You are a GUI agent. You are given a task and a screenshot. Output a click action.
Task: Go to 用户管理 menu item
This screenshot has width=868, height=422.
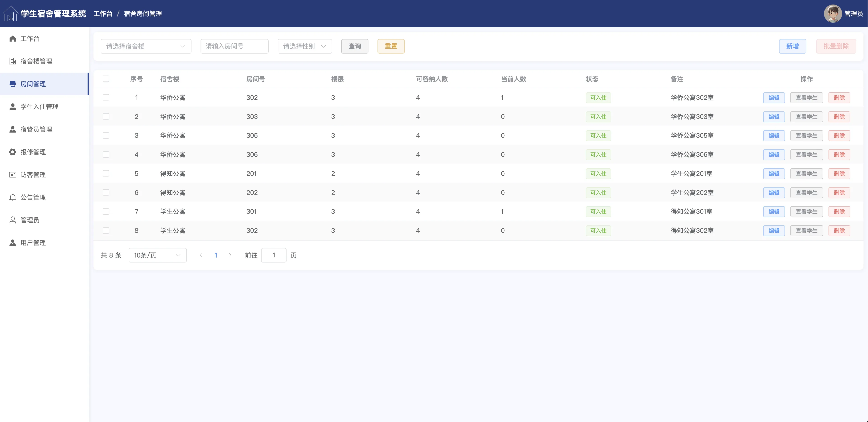click(x=33, y=243)
